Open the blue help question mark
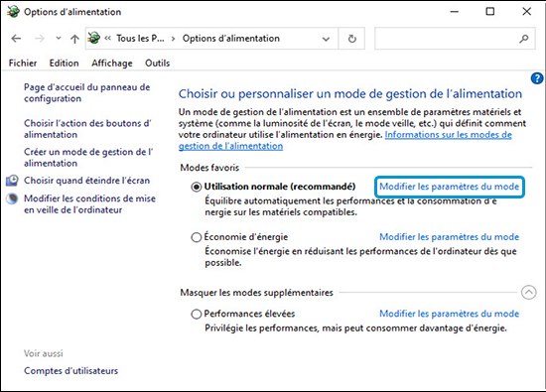This screenshot has width=546, height=392. click(537, 78)
